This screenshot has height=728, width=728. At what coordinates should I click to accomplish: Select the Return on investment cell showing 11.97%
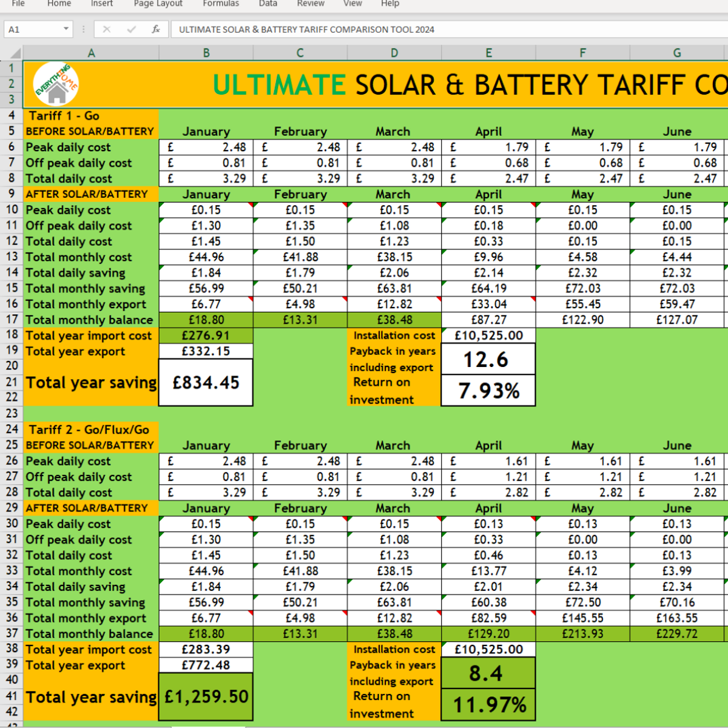[x=488, y=704]
